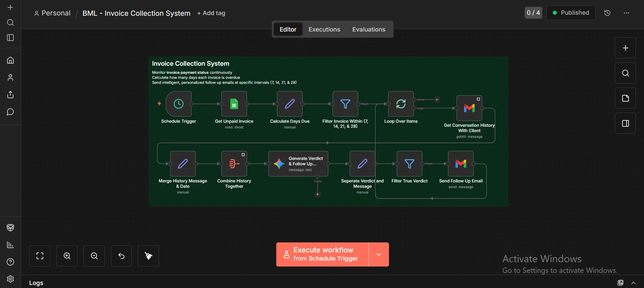The width and height of the screenshot is (644, 288).
Task: Select the Invoice Collection System sticky note title
Action: [191, 63]
